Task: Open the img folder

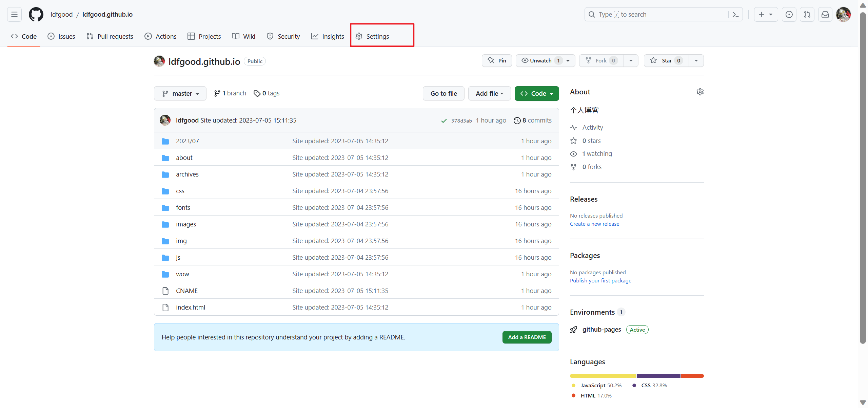Action: (181, 241)
